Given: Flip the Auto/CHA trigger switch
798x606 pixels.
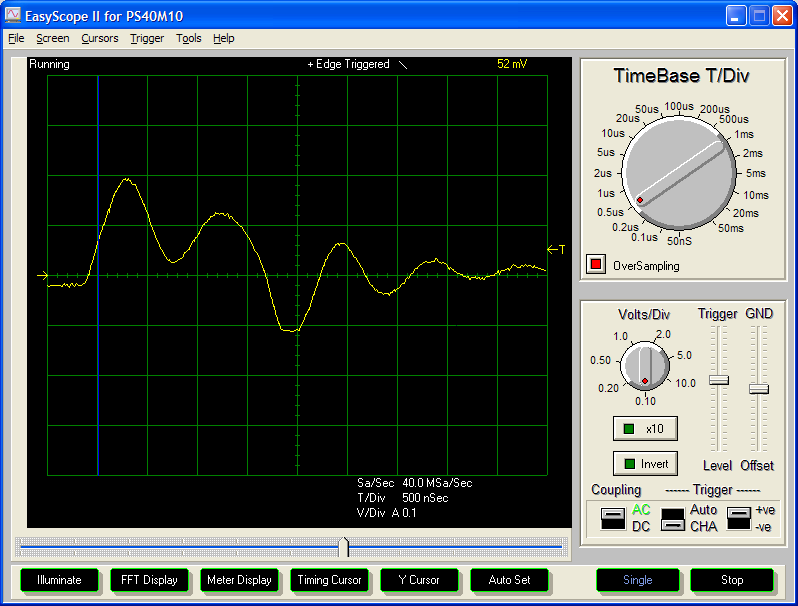Looking at the screenshot, I should 673,519.
